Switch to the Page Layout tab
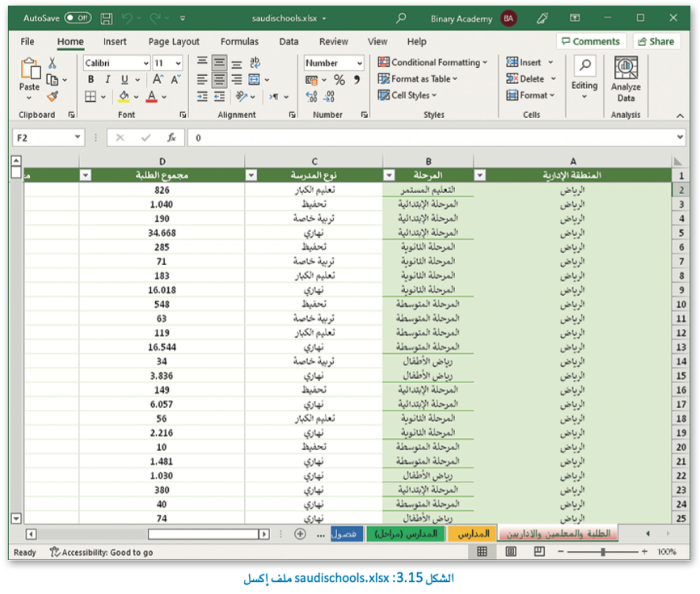 click(174, 41)
